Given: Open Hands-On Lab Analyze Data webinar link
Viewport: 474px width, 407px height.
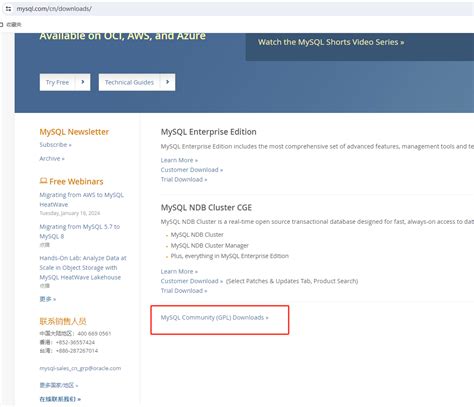Looking at the screenshot, I should pyautogui.click(x=83, y=268).
